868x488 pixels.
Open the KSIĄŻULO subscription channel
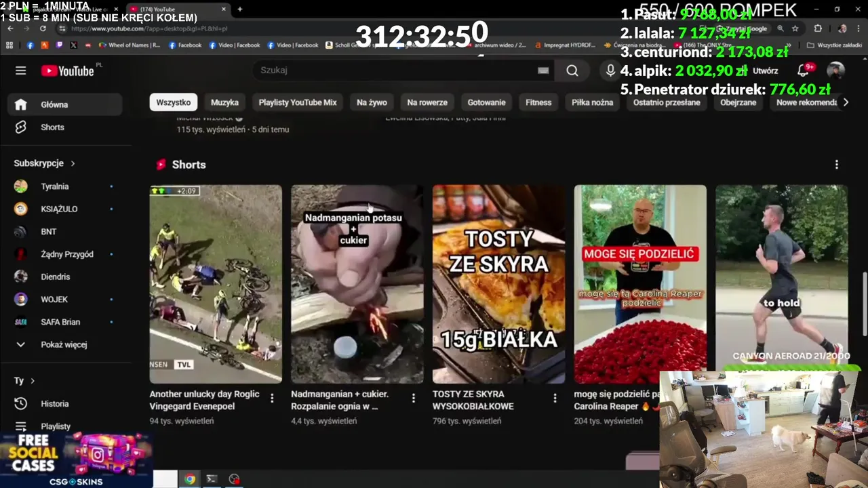tap(65, 209)
